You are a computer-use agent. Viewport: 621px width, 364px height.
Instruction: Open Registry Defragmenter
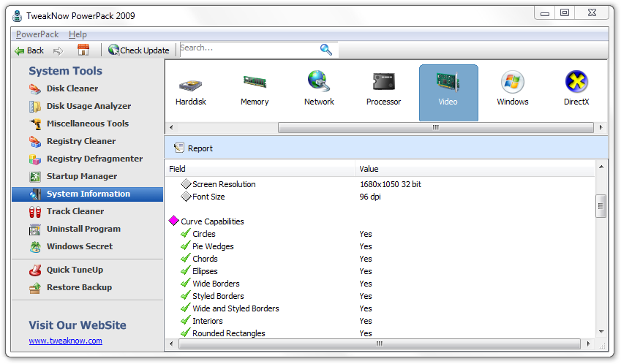94,159
